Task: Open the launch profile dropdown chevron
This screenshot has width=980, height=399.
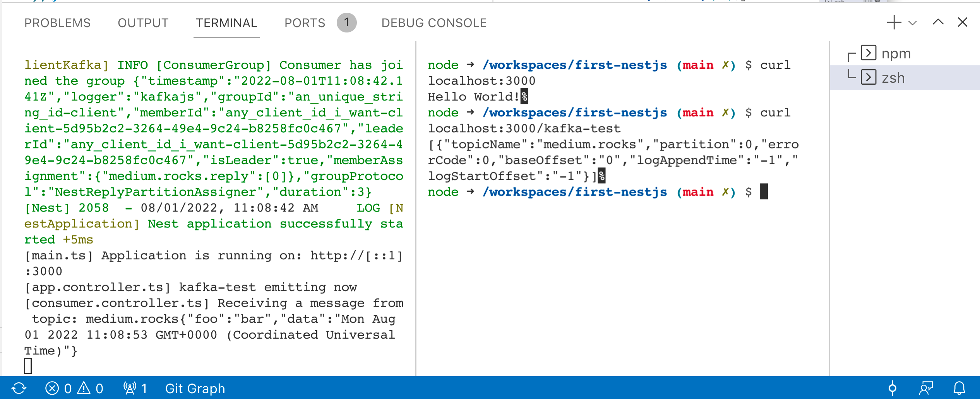Action: (x=912, y=23)
